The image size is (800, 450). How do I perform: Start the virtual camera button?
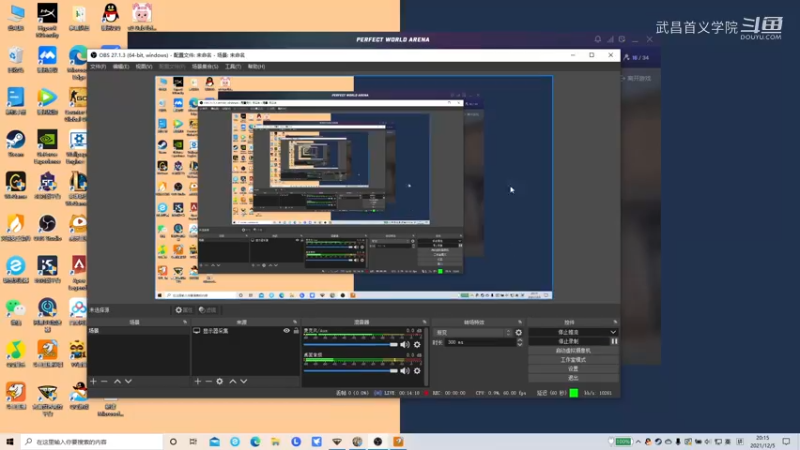573,351
